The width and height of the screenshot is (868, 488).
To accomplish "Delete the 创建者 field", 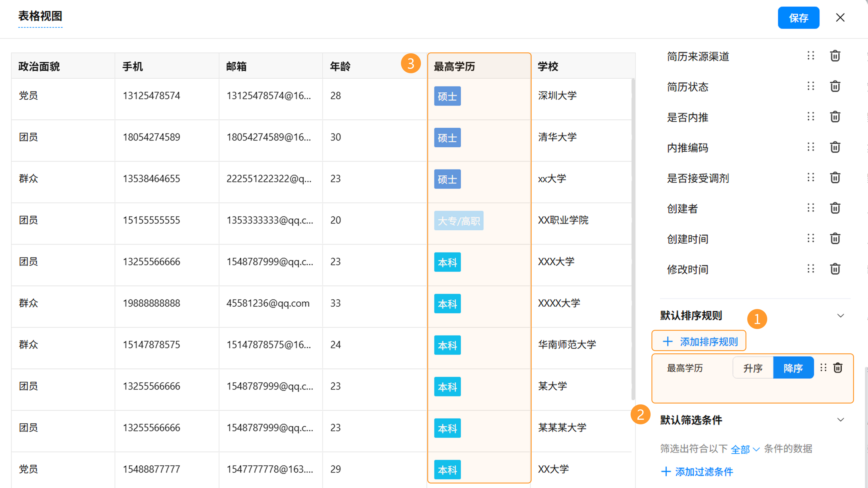I will [835, 208].
